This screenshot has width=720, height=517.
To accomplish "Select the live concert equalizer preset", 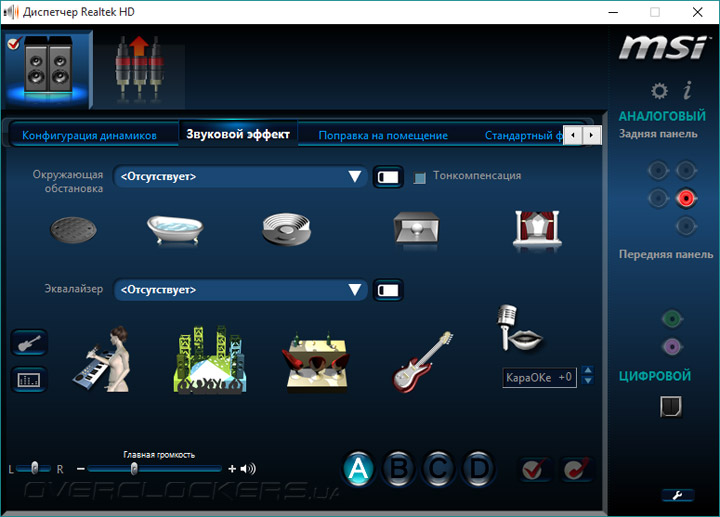I will (210, 360).
